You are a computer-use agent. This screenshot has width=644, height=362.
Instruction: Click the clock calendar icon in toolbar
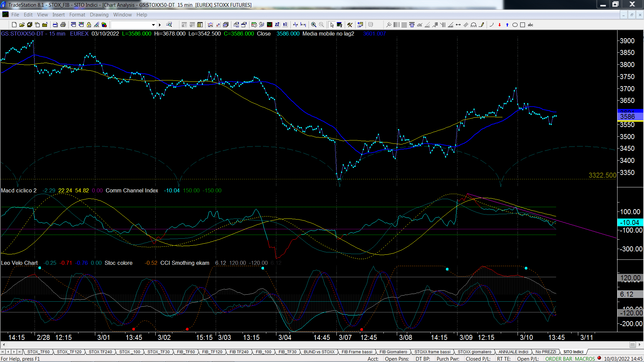coord(254,25)
